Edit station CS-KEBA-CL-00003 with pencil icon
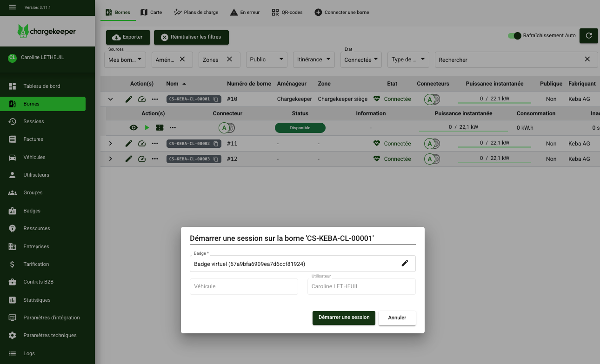The width and height of the screenshot is (600, 364). [129, 159]
